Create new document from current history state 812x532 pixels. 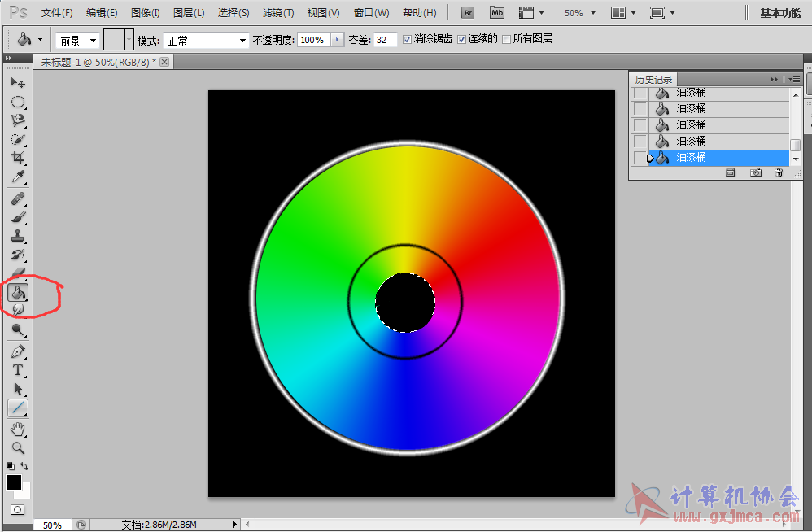coord(730,172)
